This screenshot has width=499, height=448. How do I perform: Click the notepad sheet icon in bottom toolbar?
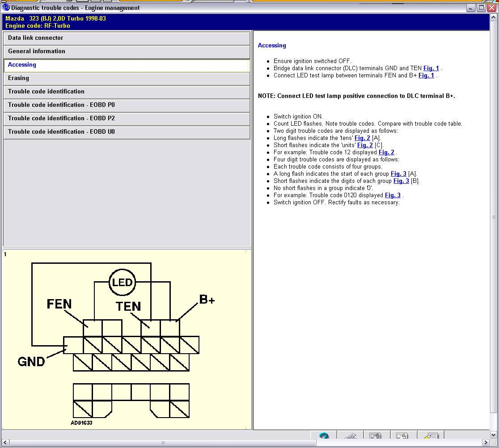[350, 435]
